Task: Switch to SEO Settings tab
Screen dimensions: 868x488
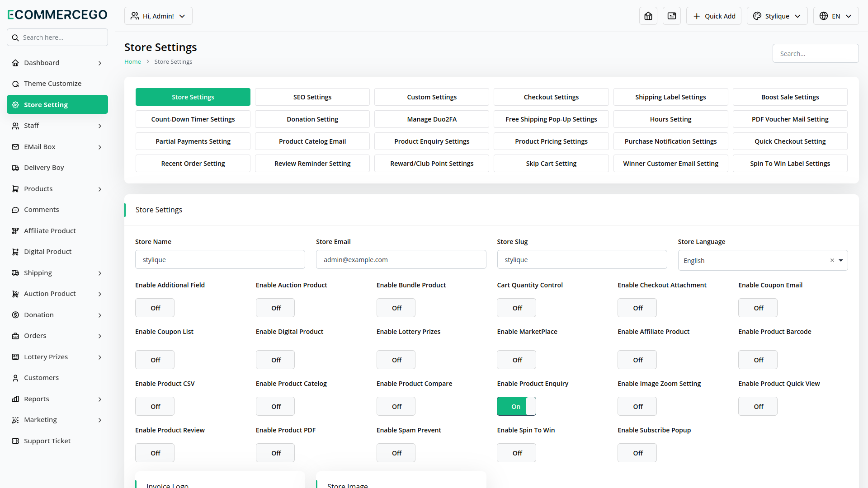Action: point(312,97)
